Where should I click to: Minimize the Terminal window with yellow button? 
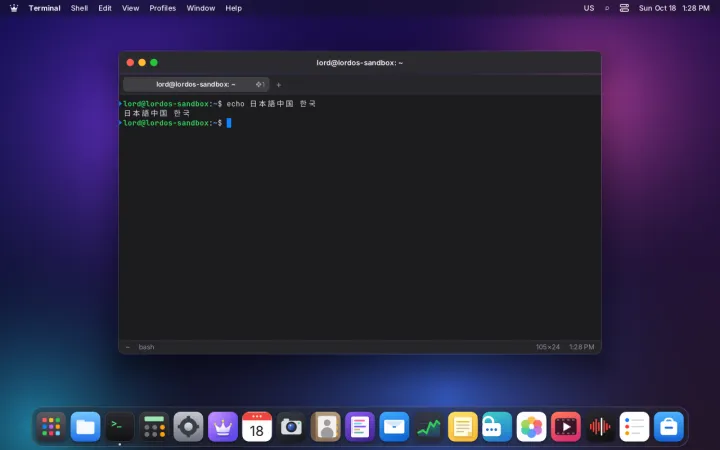142,62
